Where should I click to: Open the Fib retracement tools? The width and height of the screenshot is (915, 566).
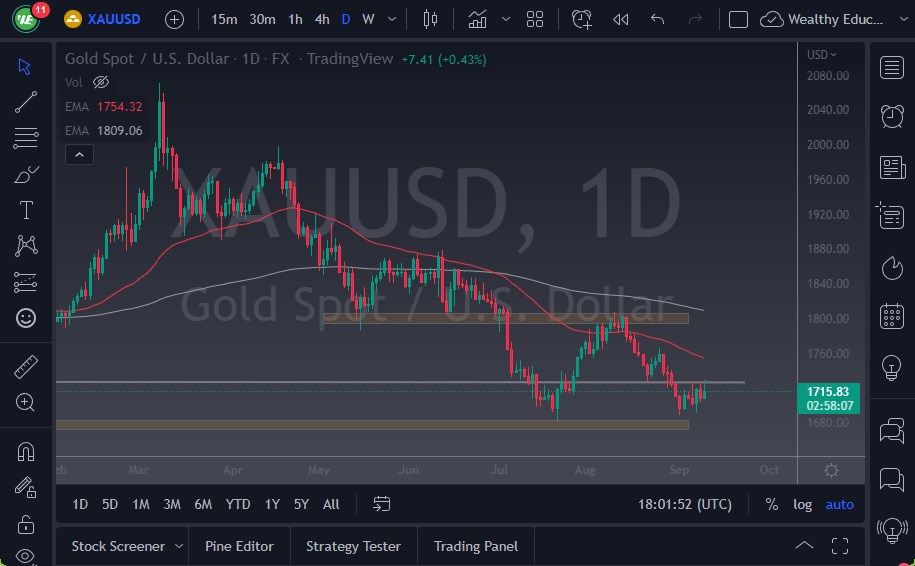pyautogui.click(x=26, y=138)
